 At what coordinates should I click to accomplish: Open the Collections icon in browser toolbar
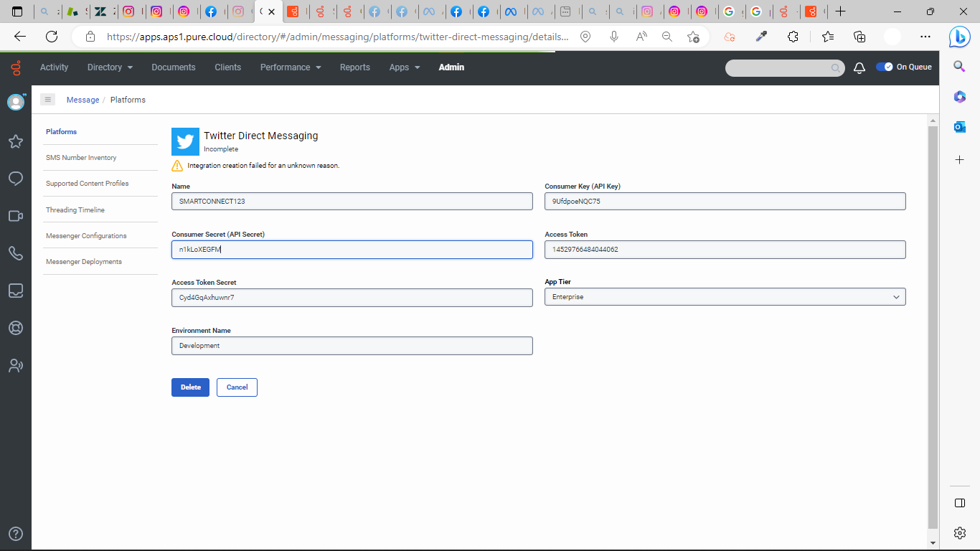859,37
